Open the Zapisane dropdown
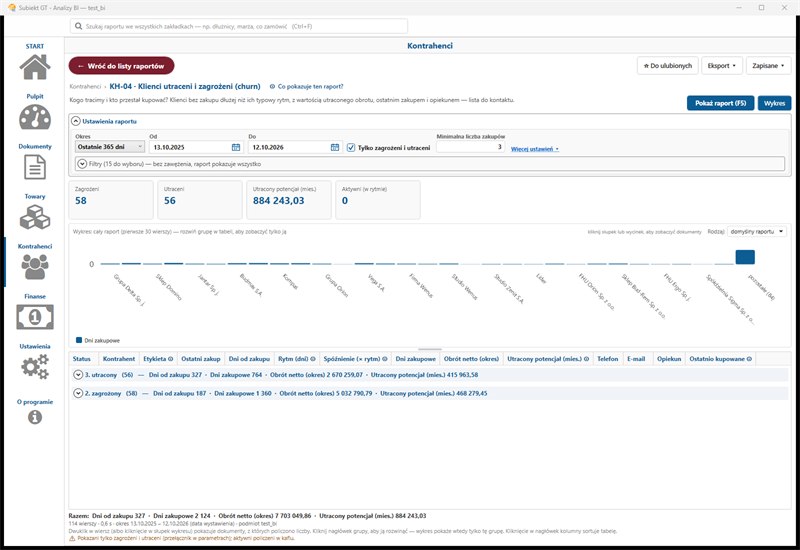Screen dimensions: 800x550 tap(768, 65)
